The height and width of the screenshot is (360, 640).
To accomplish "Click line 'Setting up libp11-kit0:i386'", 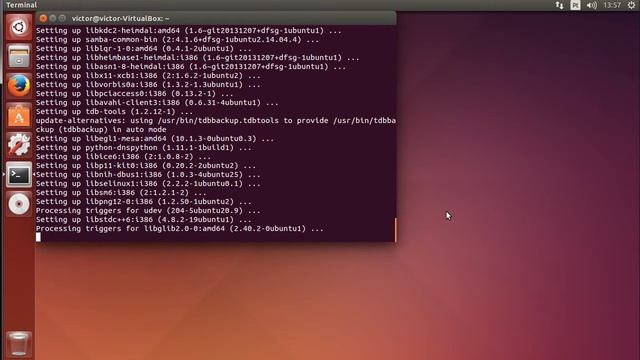I will (x=146, y=165).
